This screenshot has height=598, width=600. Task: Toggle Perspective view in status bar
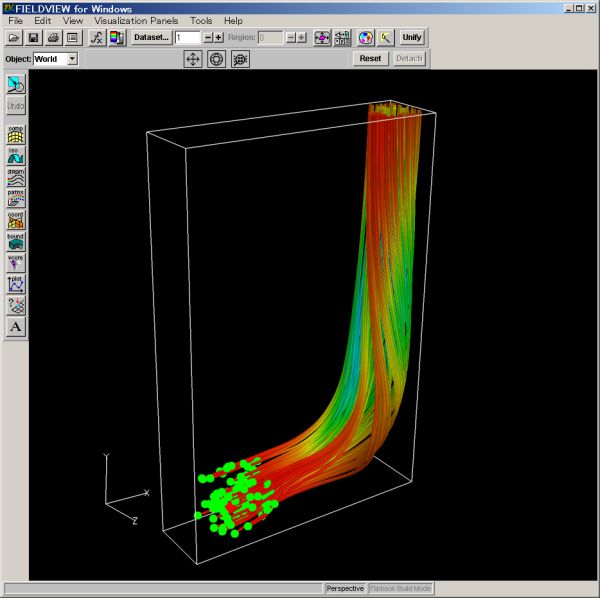(x=345, y=589)
